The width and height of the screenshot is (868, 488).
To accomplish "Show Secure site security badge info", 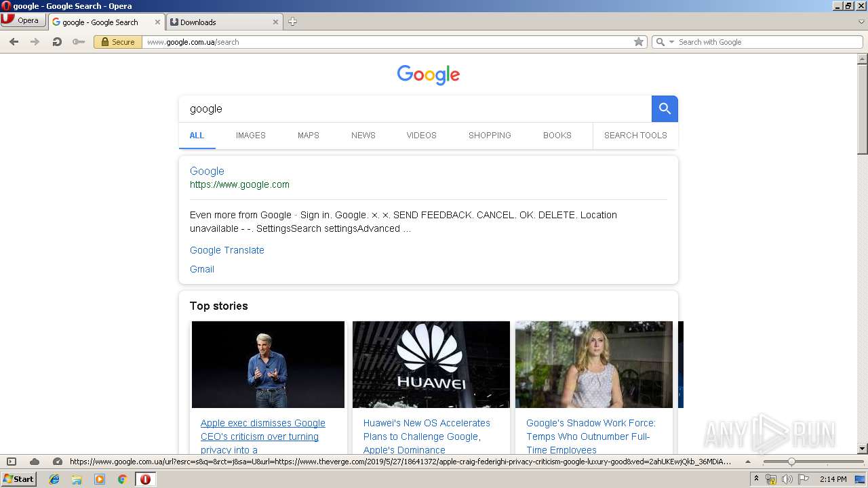I will [117, 42].
